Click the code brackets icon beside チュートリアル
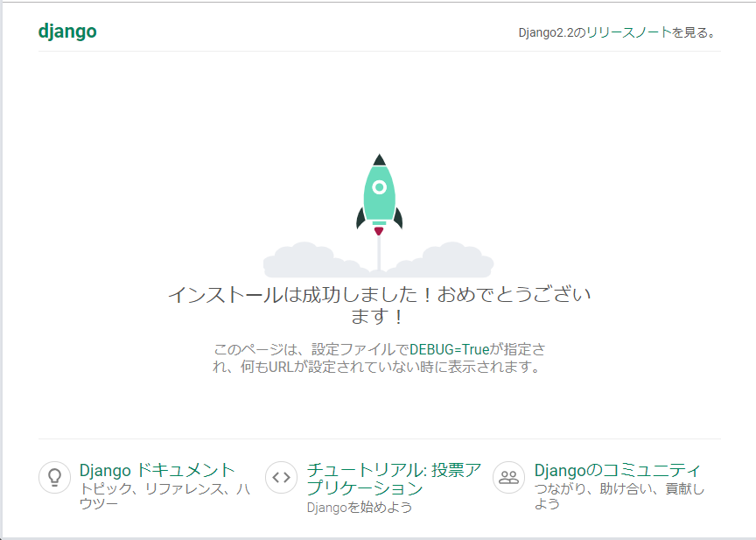The height and width of the screenshot is (540, 756). pyautogui.click(x=281, y=477)
